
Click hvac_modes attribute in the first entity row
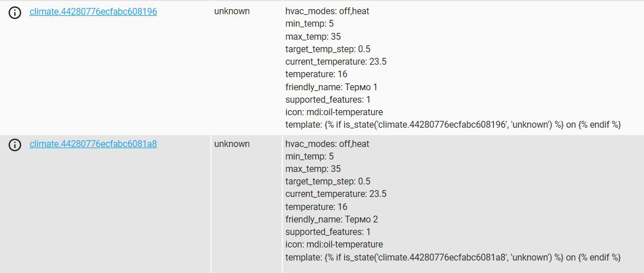click(327, 11)
